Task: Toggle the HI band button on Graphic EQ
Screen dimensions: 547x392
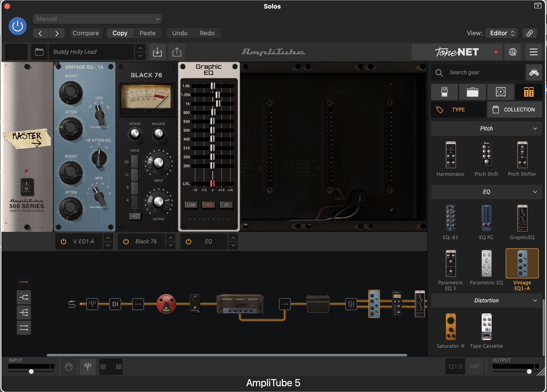Action: click(226, 205)
